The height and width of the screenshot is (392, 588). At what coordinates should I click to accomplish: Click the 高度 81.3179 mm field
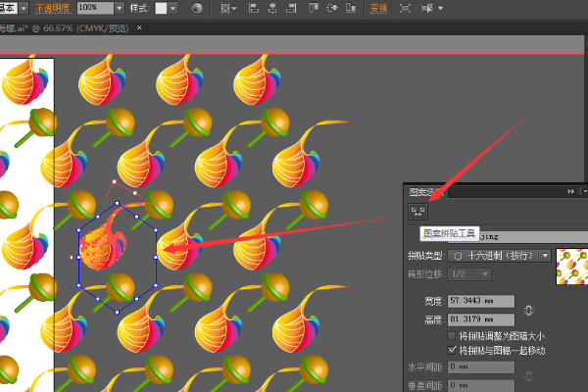[x=481, y=319]
